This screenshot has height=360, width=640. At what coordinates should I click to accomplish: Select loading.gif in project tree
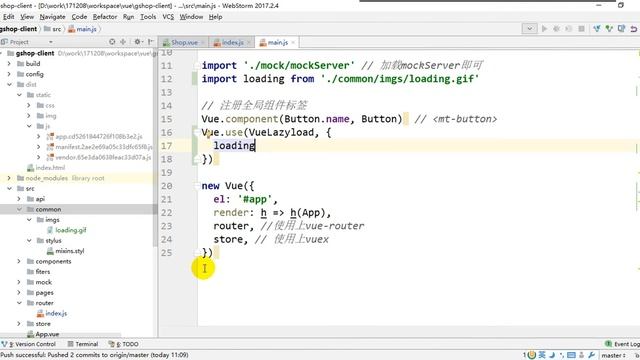click(x=67, y=230)
